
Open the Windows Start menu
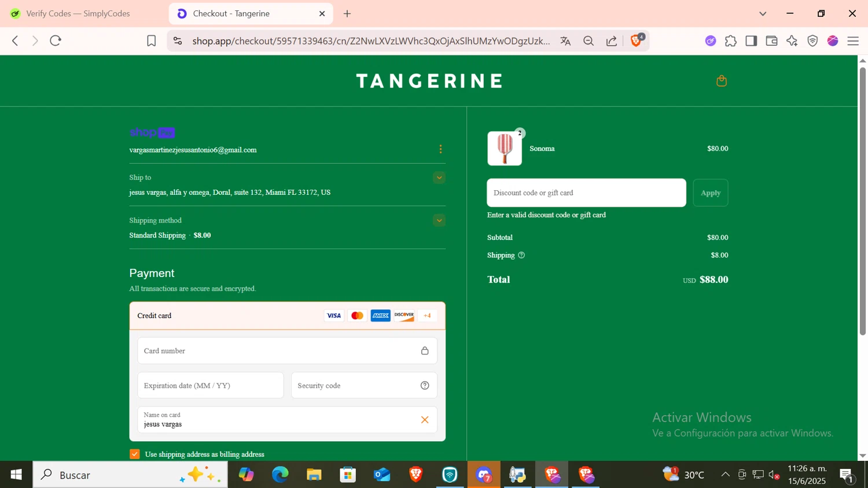16,475
